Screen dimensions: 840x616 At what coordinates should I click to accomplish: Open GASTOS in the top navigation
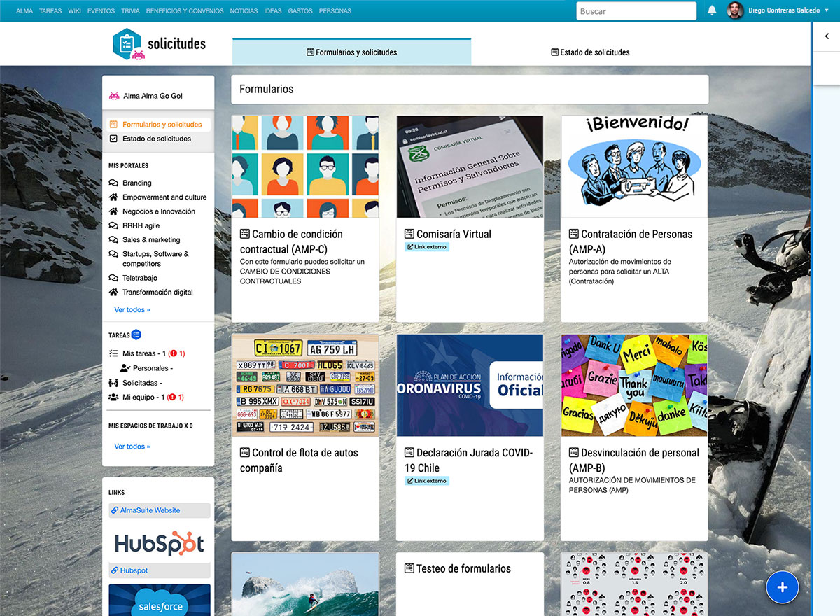(300, 11)
